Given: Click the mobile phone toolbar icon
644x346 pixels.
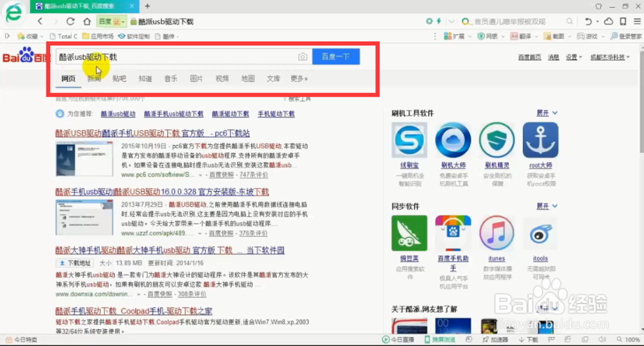Looking at the screenshot, I should click(623, 21).
